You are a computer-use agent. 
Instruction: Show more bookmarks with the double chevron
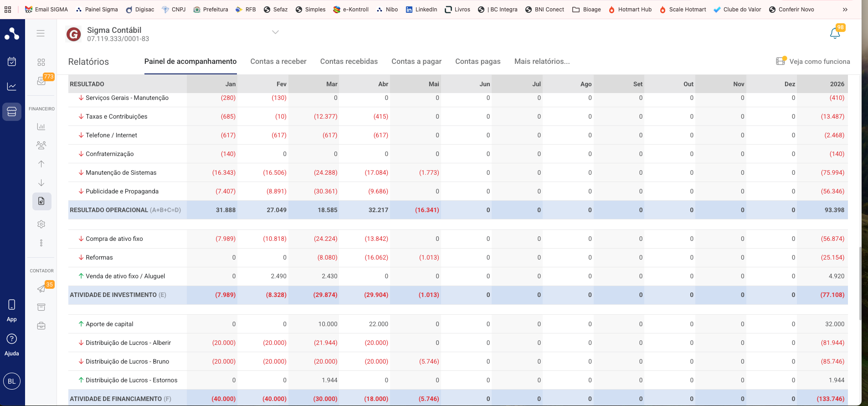(845, 10)
